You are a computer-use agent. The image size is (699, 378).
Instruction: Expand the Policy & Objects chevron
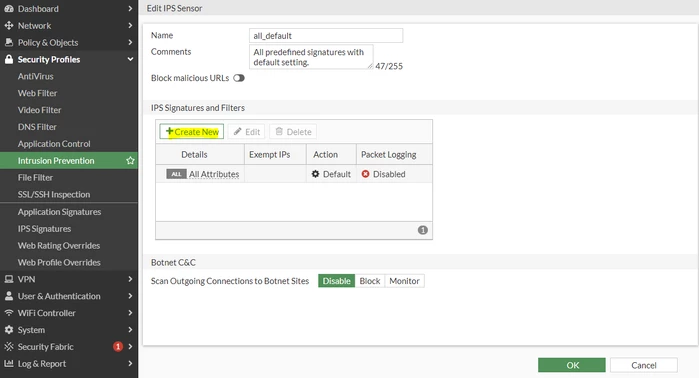(130, 42)
